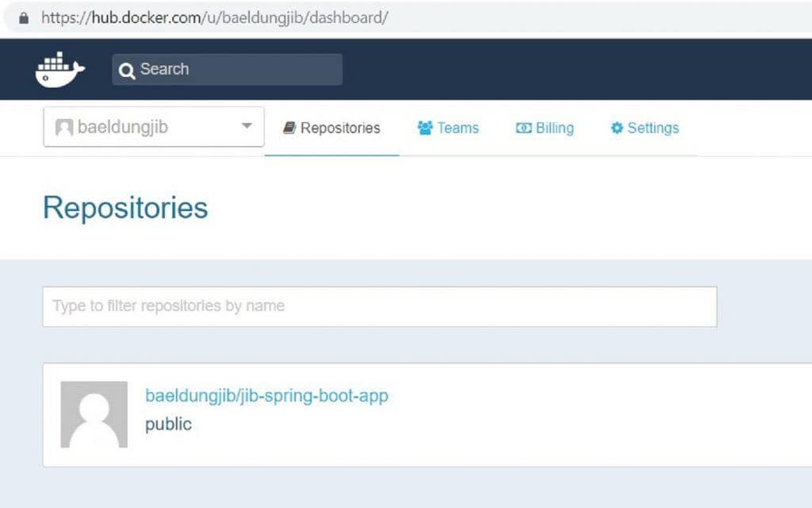Click the book icon next to Repositories
812x508 pixels.
tap(289, 128)
